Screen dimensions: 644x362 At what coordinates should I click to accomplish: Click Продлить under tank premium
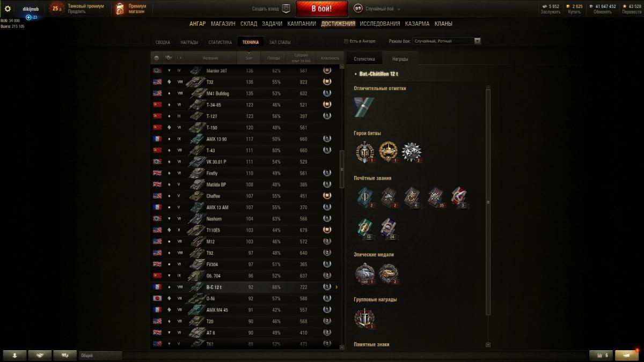point(77,11)
